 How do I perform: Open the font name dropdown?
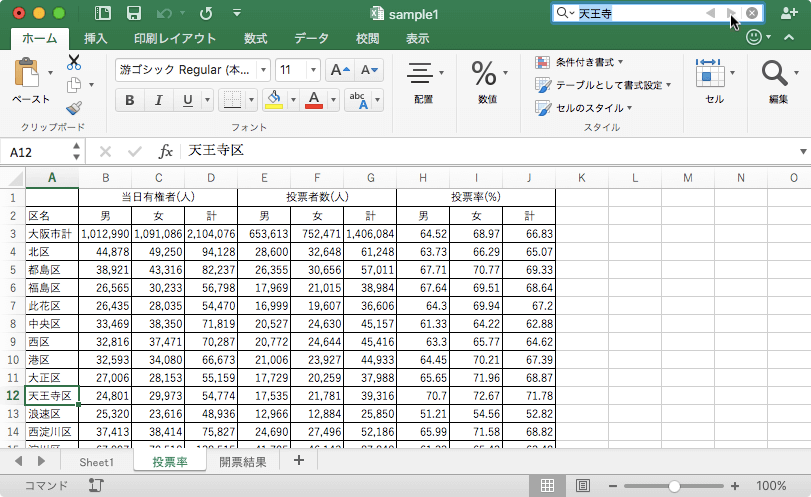coord(263,70)
